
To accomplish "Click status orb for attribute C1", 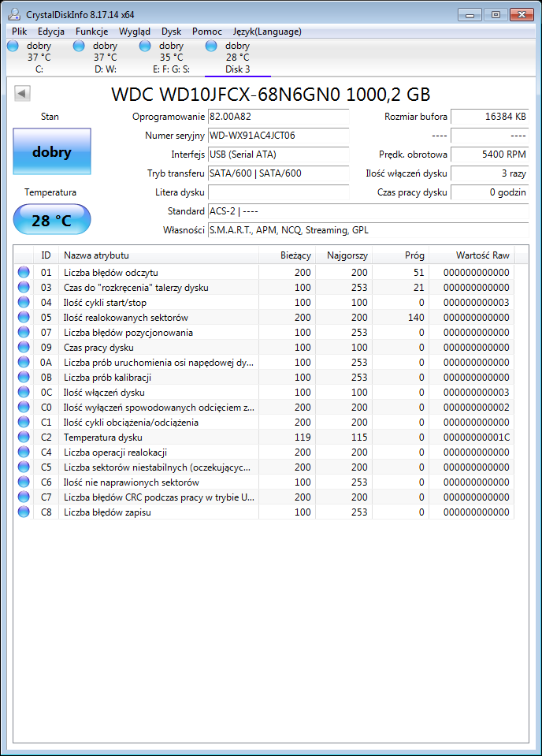I will pyautogui.click(x=24, y=422).
